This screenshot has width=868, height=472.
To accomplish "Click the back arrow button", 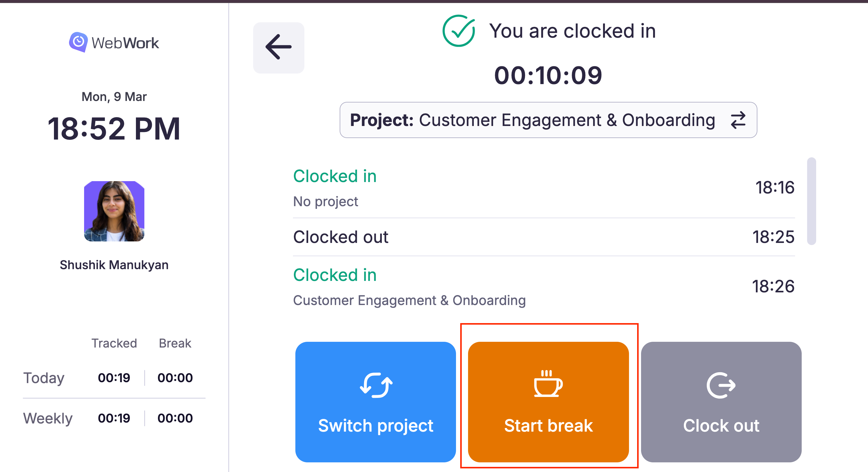I will pos(278,48).
